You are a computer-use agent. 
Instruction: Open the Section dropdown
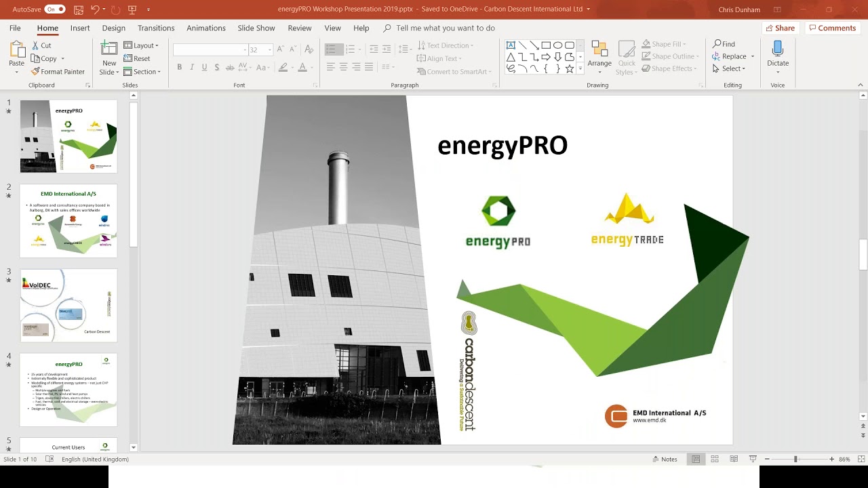[142, 71]
